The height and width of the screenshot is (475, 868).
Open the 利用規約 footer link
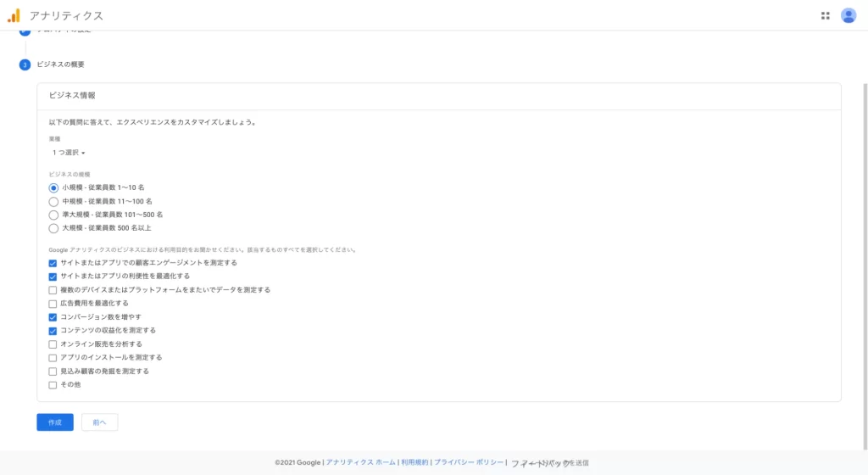coord(415,462)
